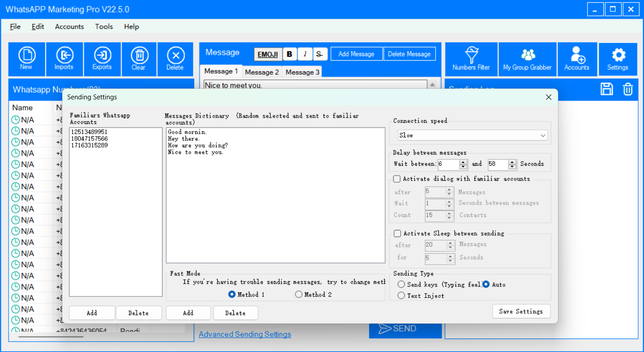Open the Tools menu
This screenshot has height=352, width=644.
click(104, 27)
